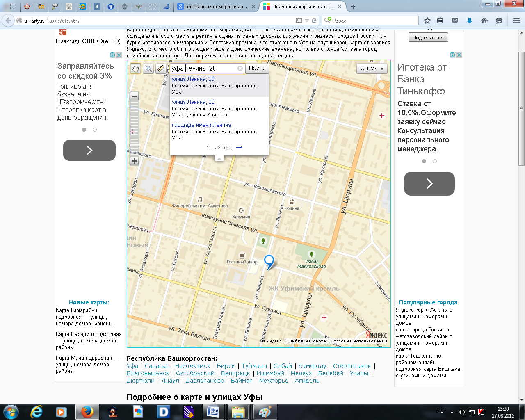
Task: Select second dot in Тинькофф ad carousel
Action: click(x=435, y=161)
